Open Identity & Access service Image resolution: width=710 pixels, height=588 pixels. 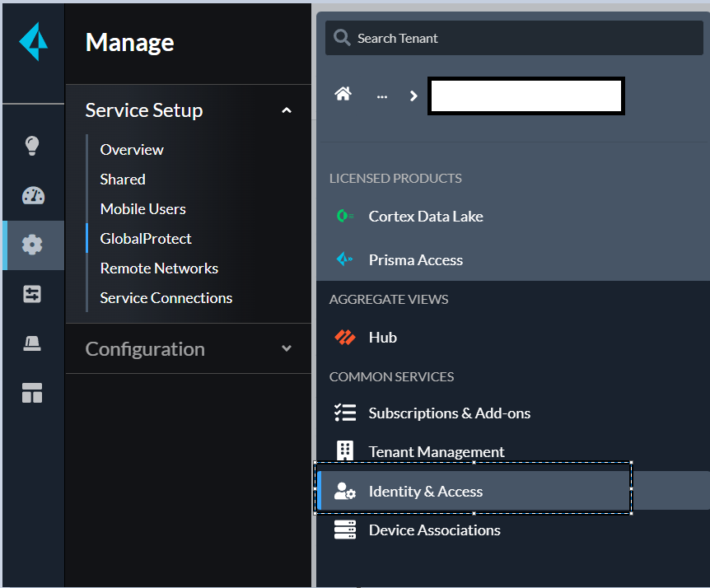pyautogui.click(x=425, y=492)
